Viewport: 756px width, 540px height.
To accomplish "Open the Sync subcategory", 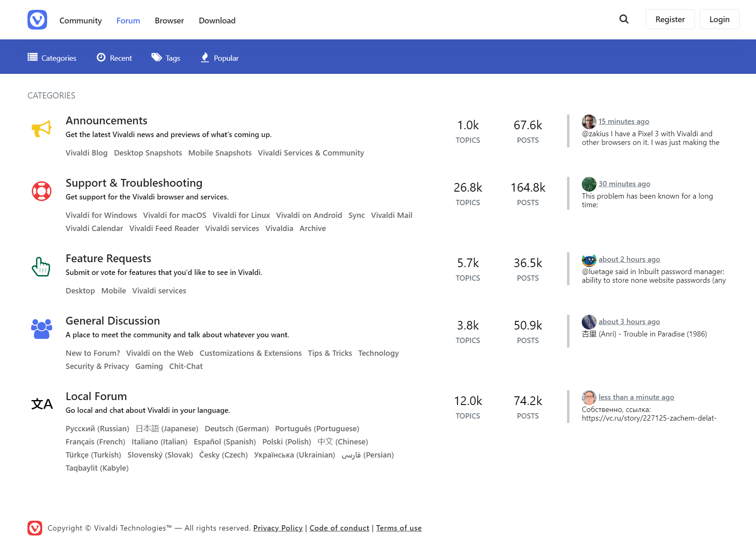I will 357,215.
